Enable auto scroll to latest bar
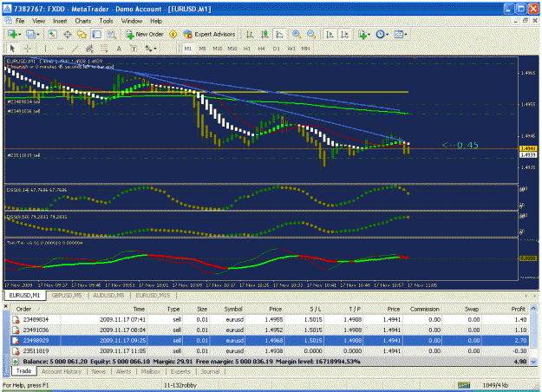 330,34
